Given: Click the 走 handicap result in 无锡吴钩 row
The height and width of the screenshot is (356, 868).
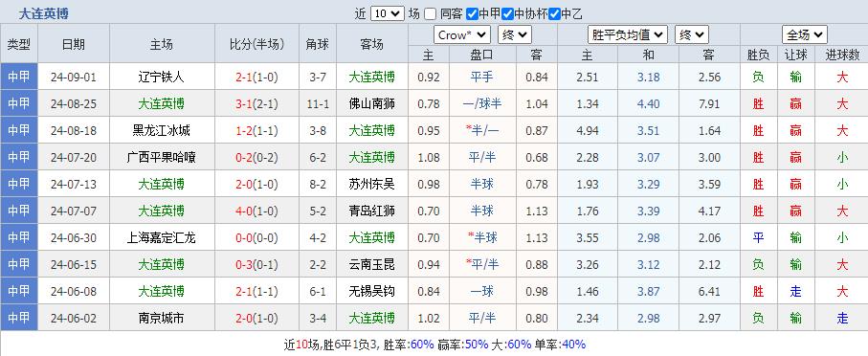Looking at the screenshot, I should click(x=795, y=291).
